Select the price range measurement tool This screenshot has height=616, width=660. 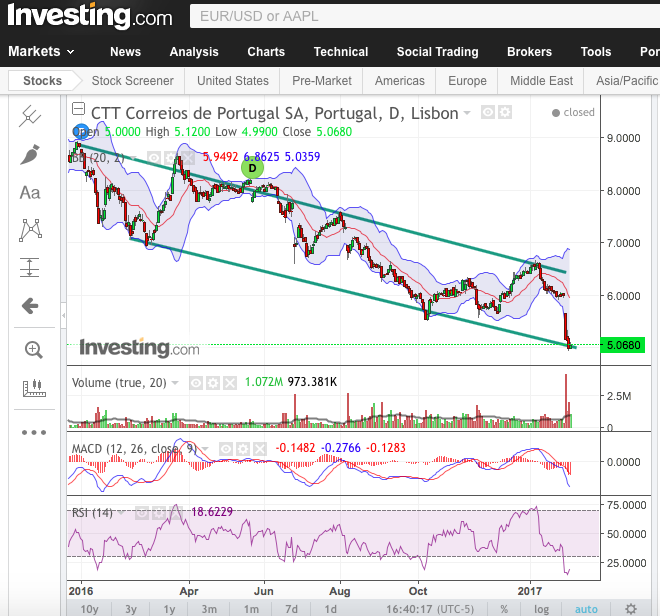pos(29,267)
